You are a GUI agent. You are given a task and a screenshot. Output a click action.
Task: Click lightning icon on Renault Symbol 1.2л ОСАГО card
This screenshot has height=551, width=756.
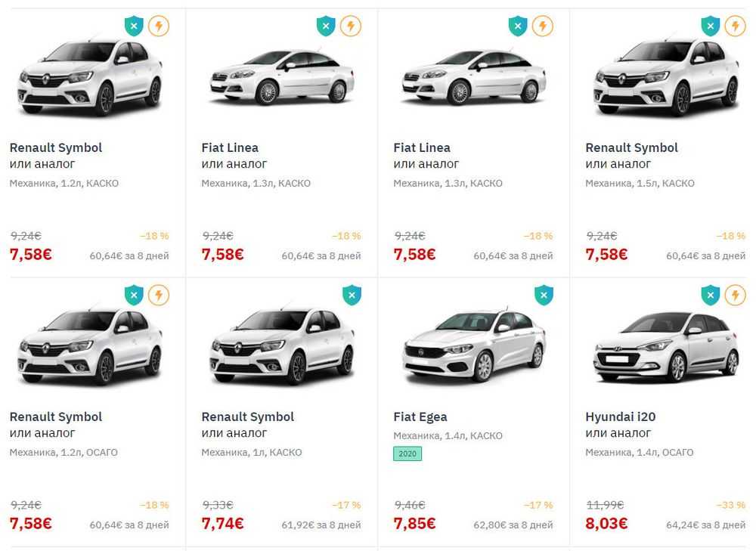click(x=159, y=296)
